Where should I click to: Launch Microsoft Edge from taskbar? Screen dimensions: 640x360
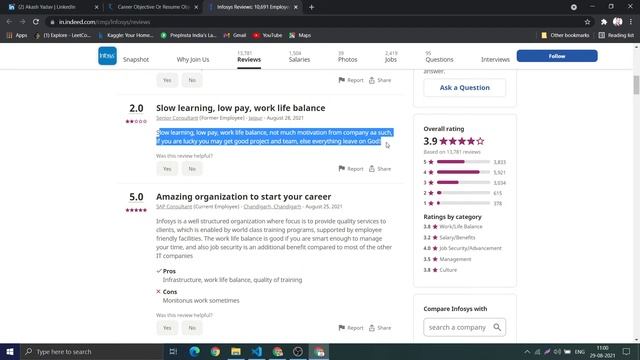(x=194, y=351)
